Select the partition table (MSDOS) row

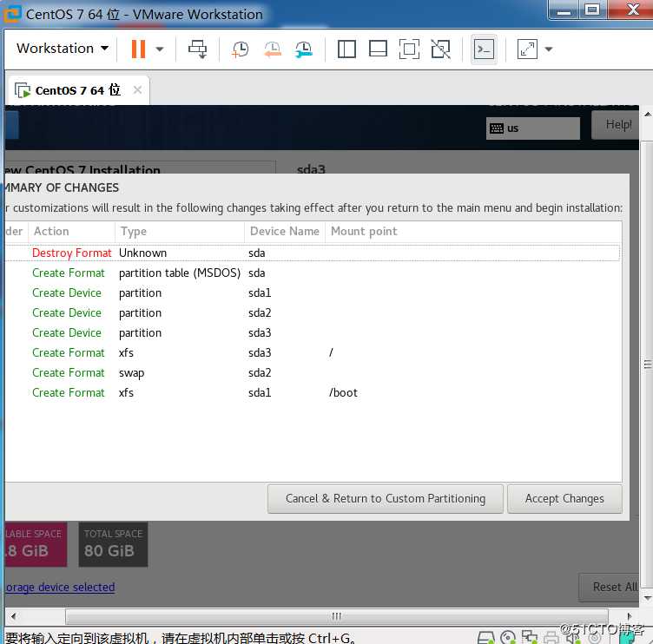coord(313,273)
